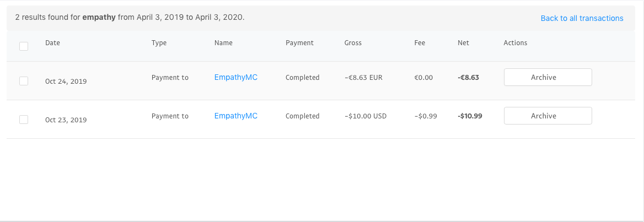Click the Fee column header
This screenshot has width=644, height=222.
pos(420,43)
